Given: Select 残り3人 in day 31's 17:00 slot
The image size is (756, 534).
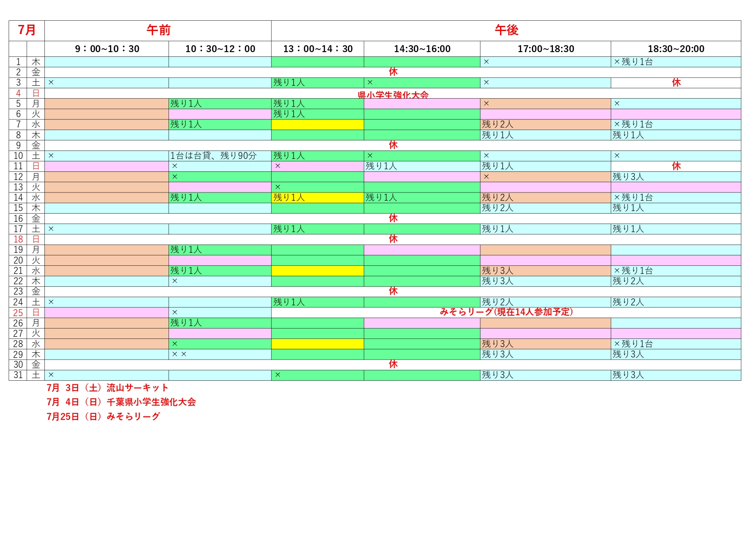Looking at the screenshot, I should coord(546,375).
